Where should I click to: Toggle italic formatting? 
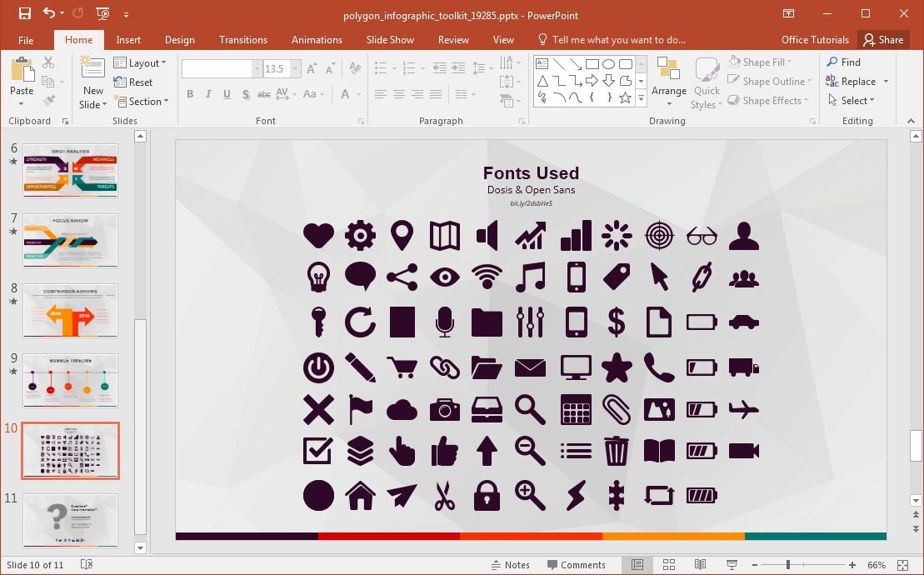point(207,94)
